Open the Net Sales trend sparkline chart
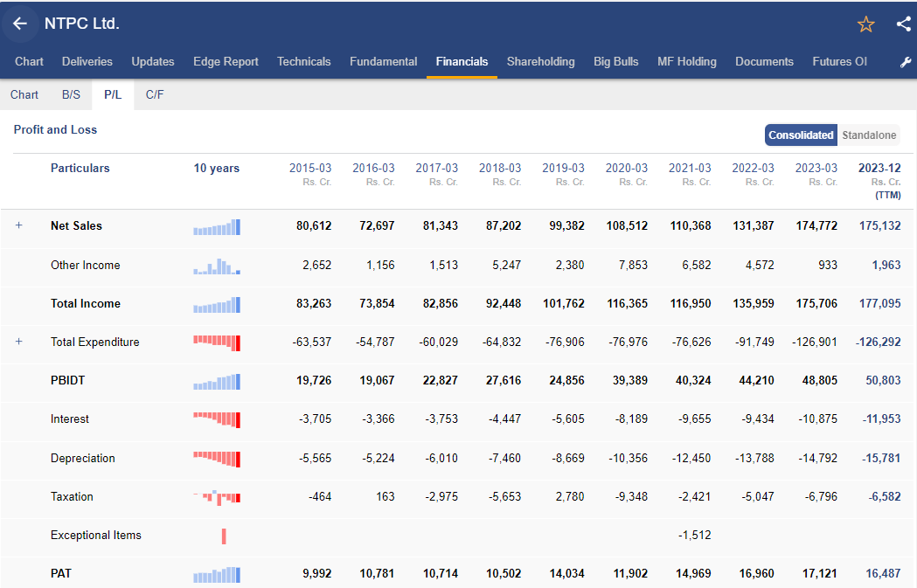 click(217, 227)
